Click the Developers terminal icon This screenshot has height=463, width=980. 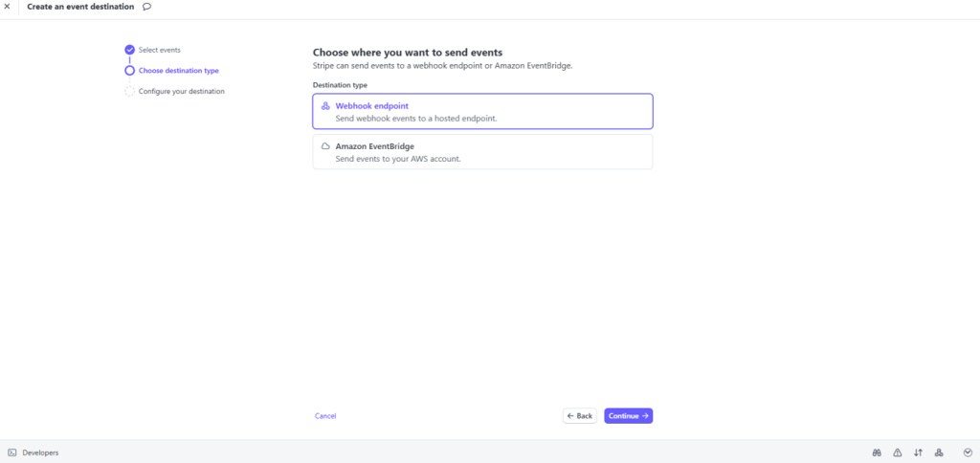[x=12, y=452]
